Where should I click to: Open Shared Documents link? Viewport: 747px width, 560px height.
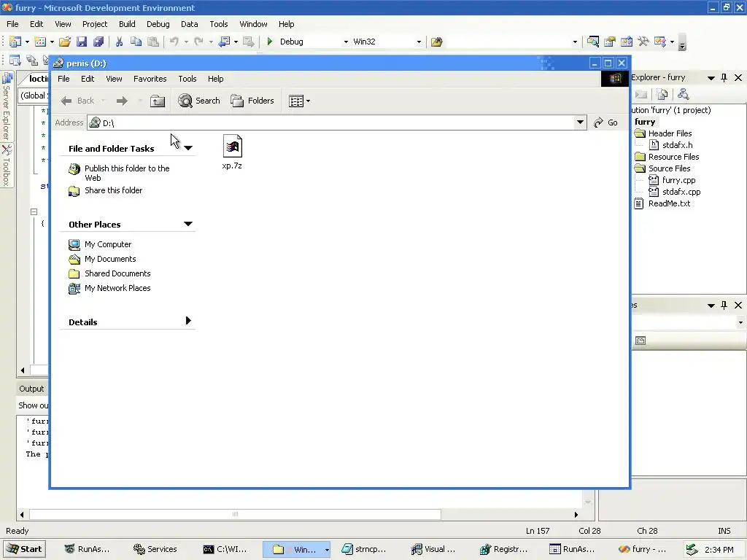(x=117, y=273)
